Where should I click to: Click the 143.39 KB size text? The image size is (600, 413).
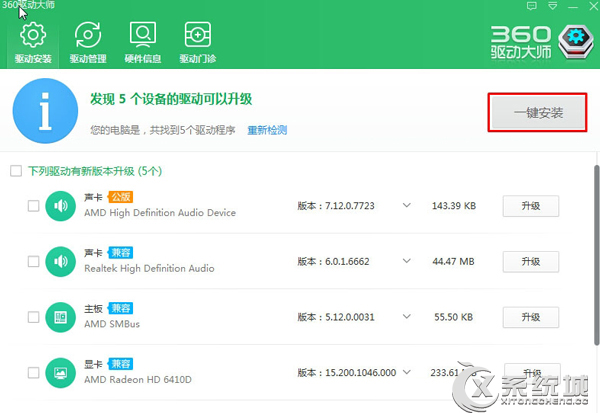[x=454, y=206]
